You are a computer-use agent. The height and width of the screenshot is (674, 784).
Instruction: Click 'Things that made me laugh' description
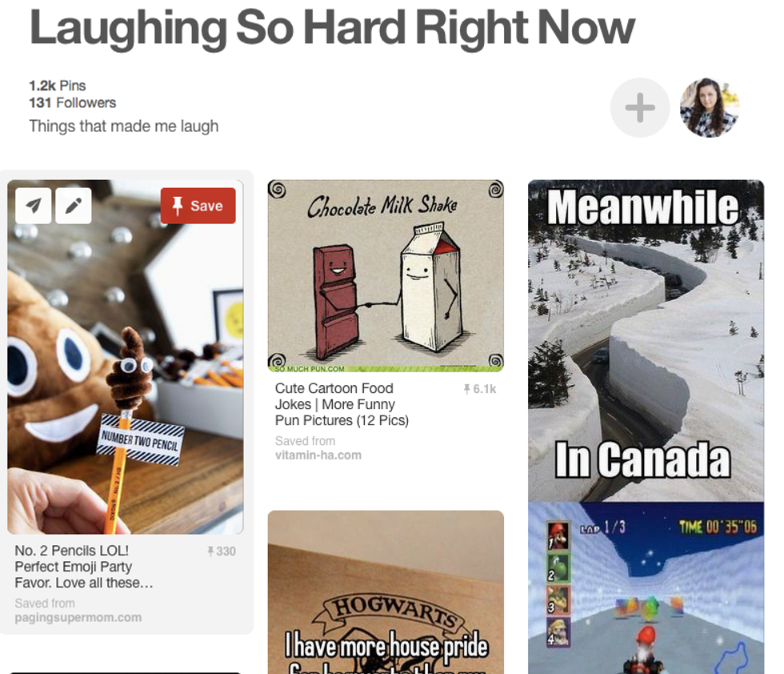click(124, 126)
